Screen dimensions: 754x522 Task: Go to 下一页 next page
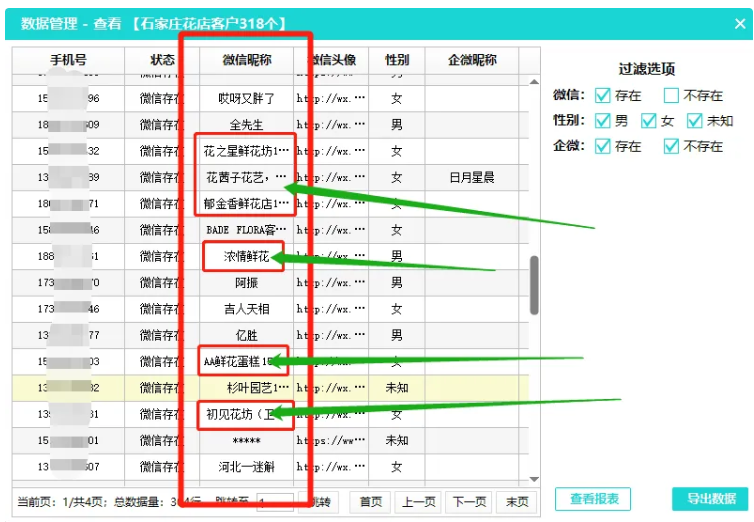point(469,502)
